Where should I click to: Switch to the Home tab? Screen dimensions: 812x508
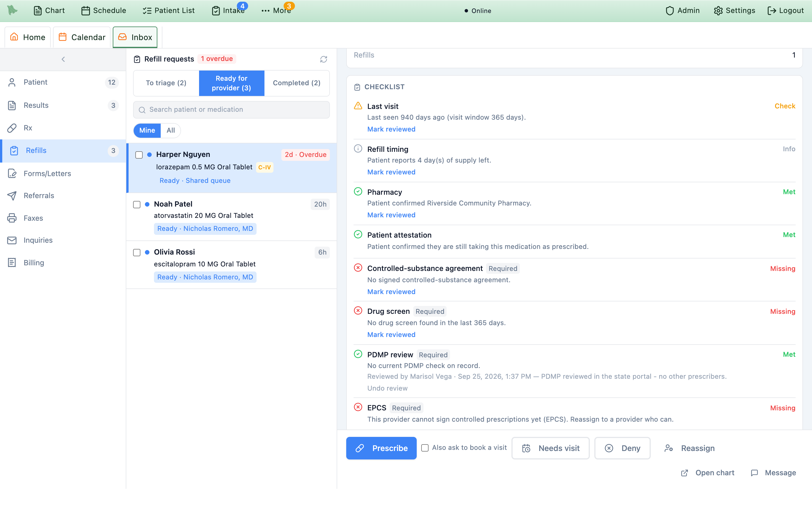point(28,37)
